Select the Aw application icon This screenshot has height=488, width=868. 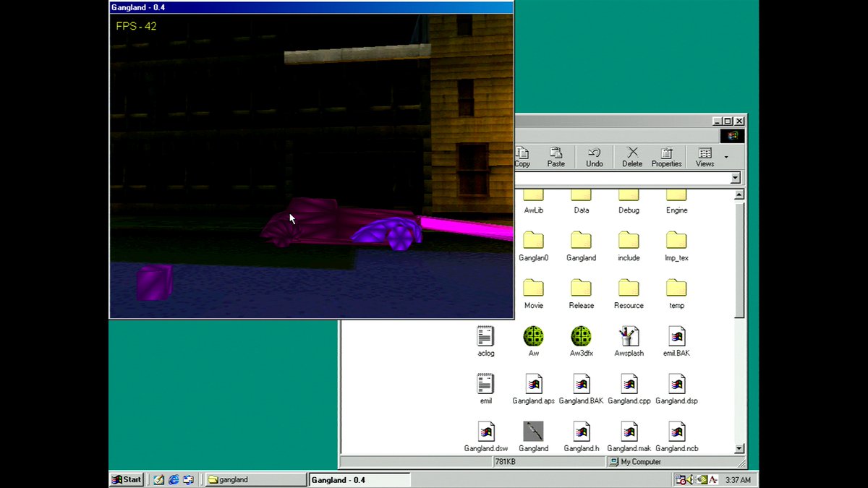[x=533, y=336]
